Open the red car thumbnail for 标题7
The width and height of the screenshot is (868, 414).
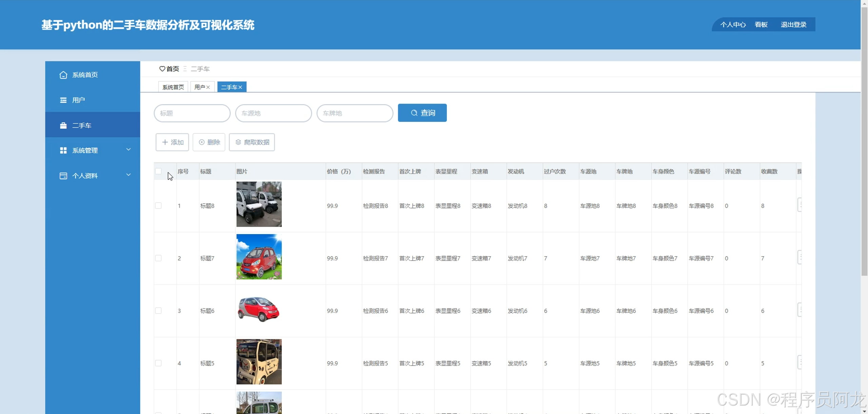259,257
